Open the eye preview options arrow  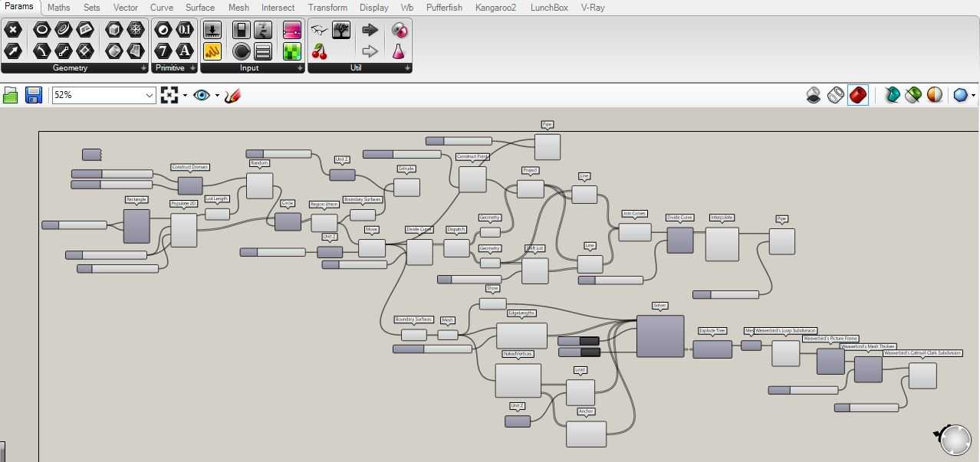click(217, 96)
